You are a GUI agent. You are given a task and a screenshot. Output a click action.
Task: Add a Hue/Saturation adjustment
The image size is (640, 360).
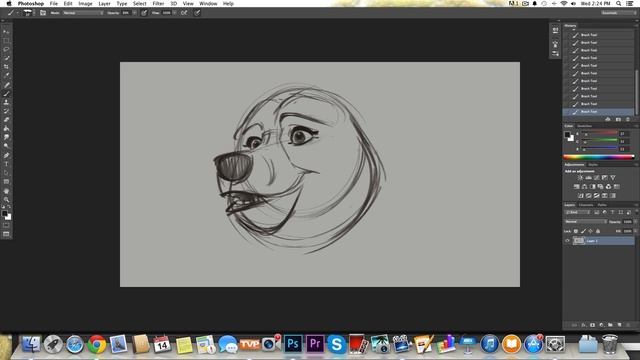tap(576, 187)
